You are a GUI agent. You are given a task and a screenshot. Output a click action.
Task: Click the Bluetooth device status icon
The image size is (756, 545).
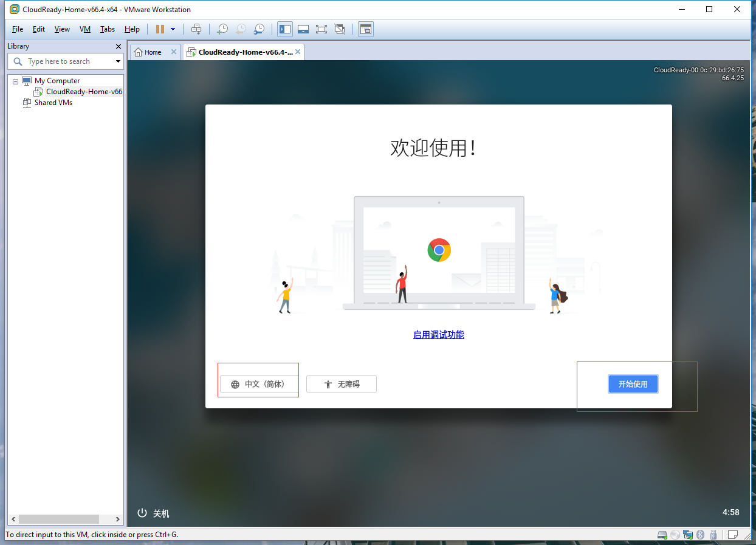701,535
